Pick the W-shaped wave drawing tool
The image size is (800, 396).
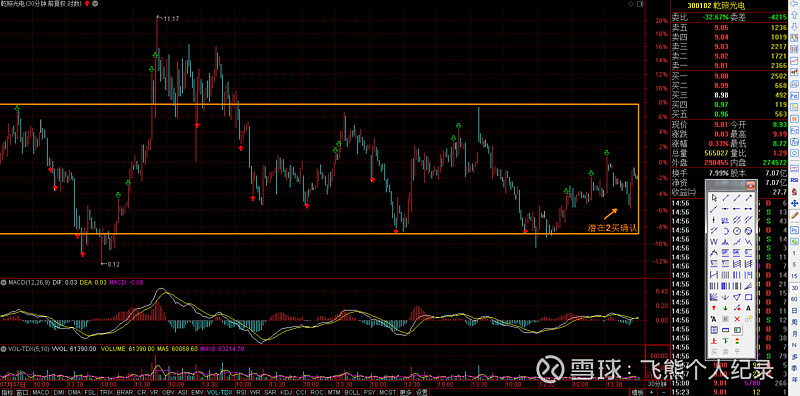click(714, 241)
